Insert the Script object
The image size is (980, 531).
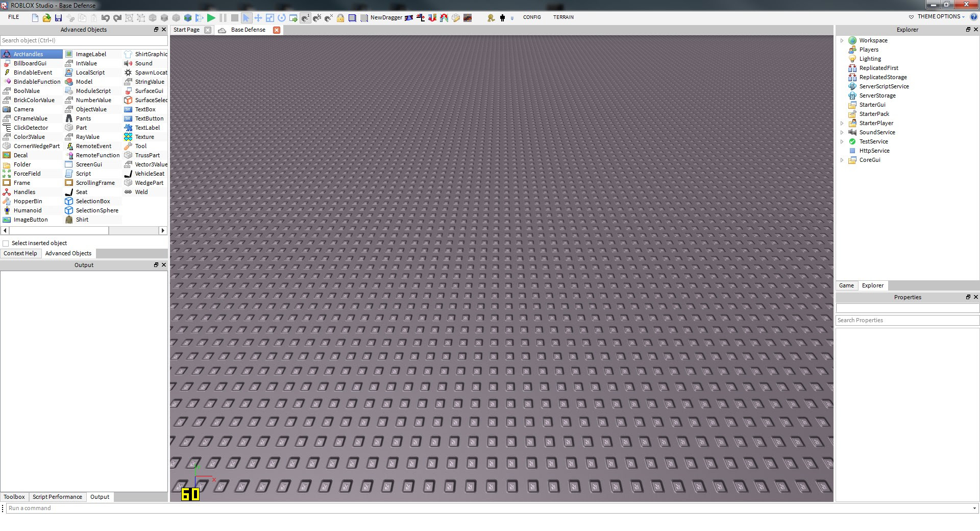click(83, 174)
